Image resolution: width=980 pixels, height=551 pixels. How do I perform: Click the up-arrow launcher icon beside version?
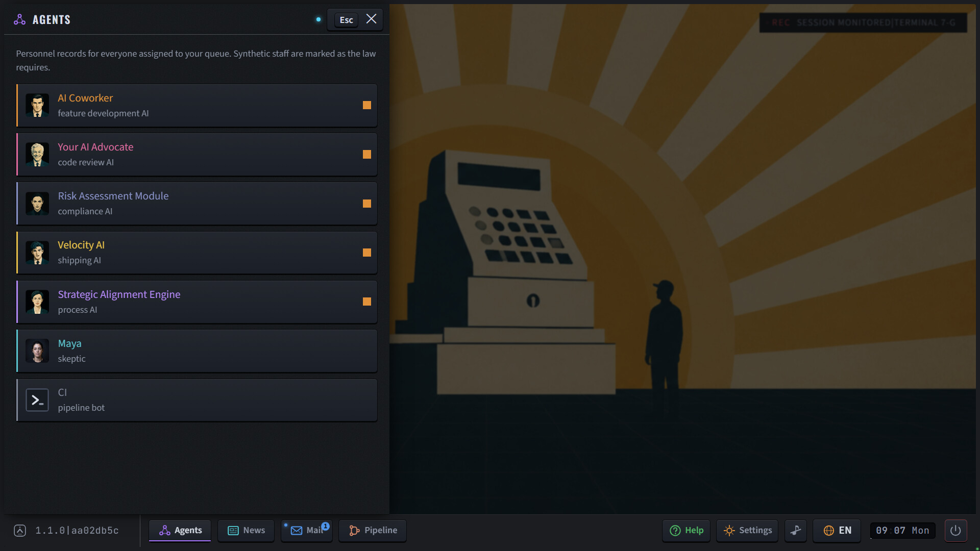pyautogui.click(x=20, y=531)
